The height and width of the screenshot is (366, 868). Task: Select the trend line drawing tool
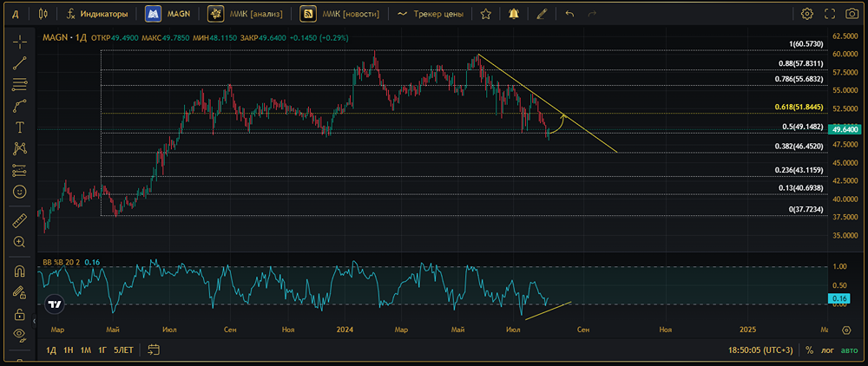[20, 62]
